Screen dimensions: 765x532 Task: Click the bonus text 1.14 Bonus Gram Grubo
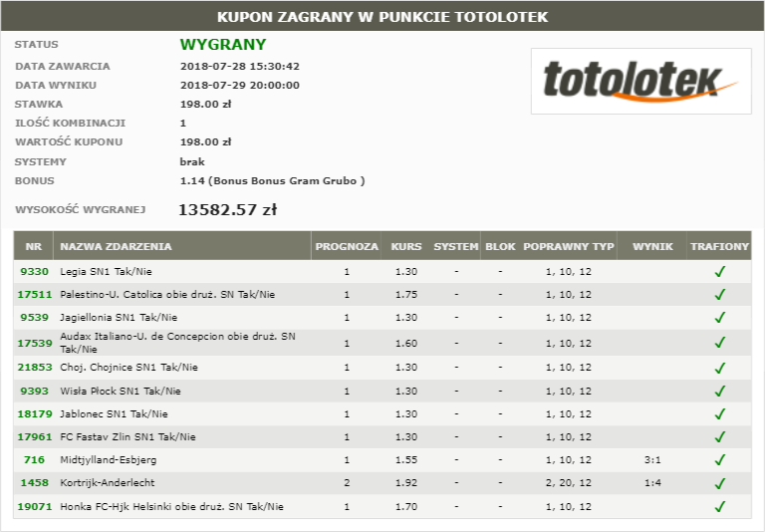point(272,181)
